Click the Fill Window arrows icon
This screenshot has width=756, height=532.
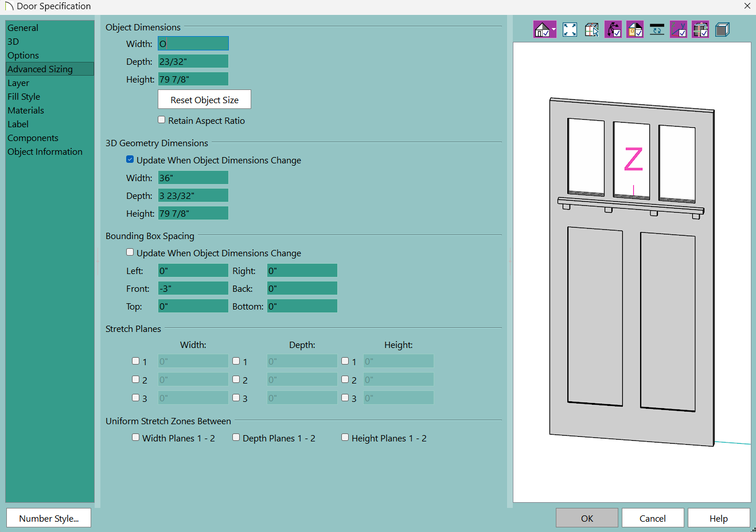pos(570,30)
